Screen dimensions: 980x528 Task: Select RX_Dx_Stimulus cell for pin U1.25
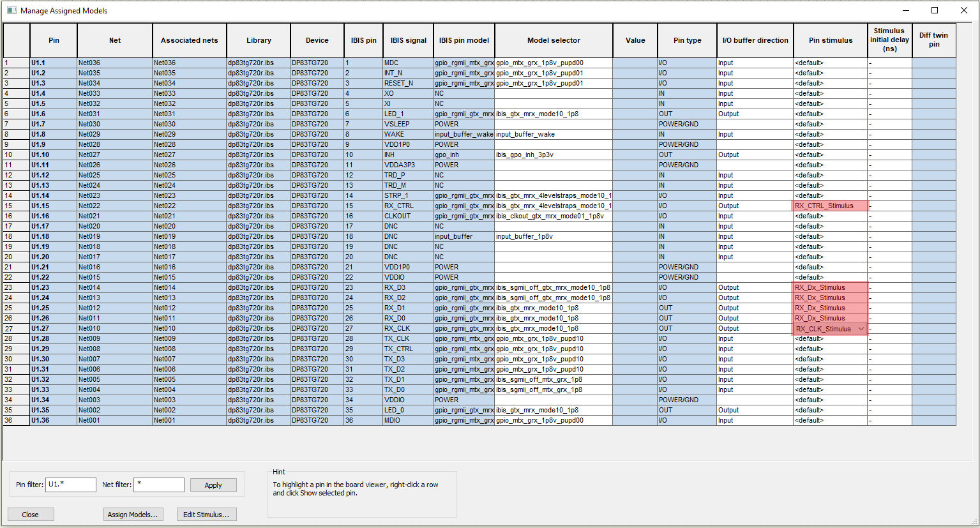tap(831, 308)
